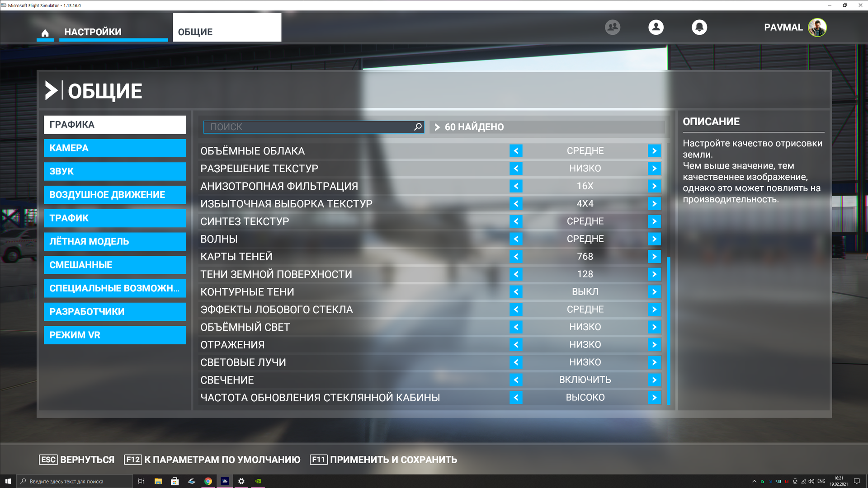Open NVIDIA settings from the taskbar
Viewport: 868px width, 488px height.
point(258,481)
